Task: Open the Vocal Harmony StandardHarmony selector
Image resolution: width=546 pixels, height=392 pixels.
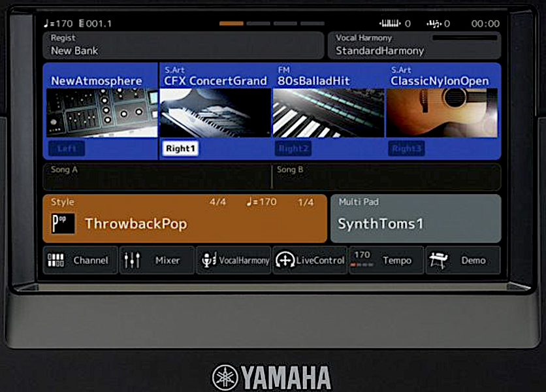Action: click(414, 45)
